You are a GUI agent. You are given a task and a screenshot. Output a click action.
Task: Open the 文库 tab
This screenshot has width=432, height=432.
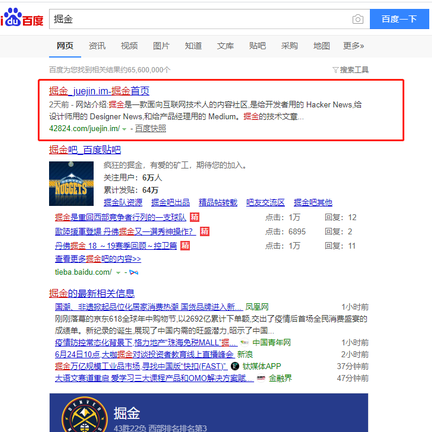tap(225, 46)
